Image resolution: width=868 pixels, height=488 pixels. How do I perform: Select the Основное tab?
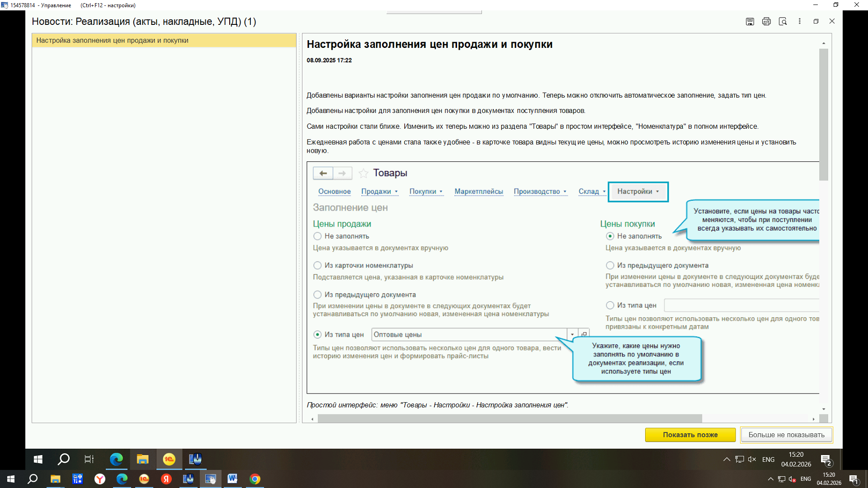pos(334,192)
